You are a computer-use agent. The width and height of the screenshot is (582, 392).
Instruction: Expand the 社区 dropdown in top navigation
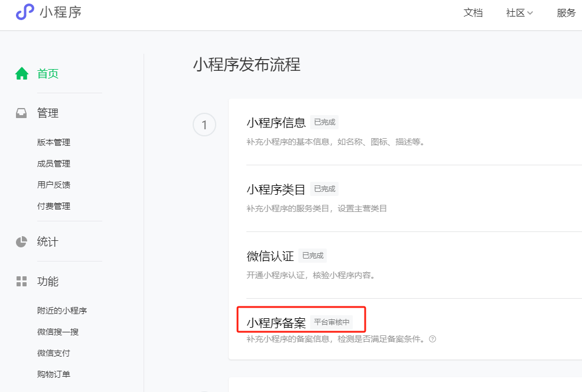(519, 13)
